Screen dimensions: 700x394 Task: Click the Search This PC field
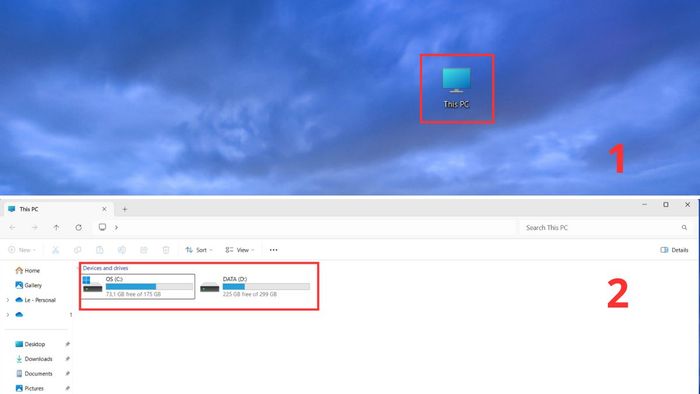[605, 228]
